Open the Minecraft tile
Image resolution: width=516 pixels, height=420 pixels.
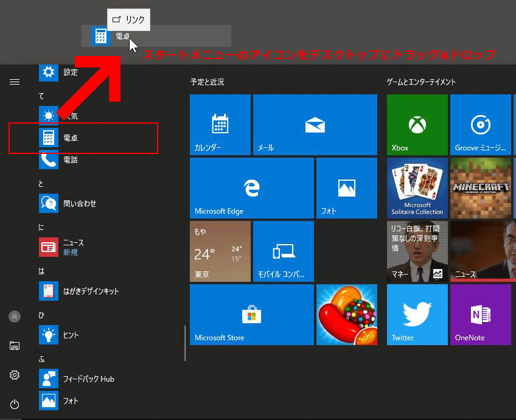(480, 188)
